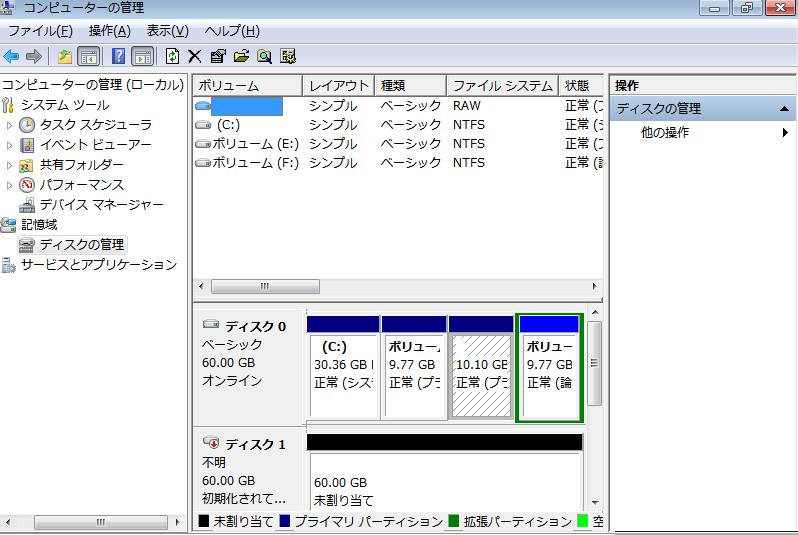The image size is (798, 535).
Task: Select the hatched 10.10 GB partition block
Action: coord(481,368)
